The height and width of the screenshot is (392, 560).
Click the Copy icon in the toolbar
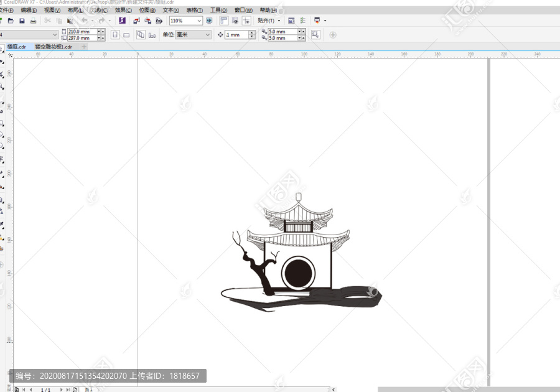click(x=59, y=21)
